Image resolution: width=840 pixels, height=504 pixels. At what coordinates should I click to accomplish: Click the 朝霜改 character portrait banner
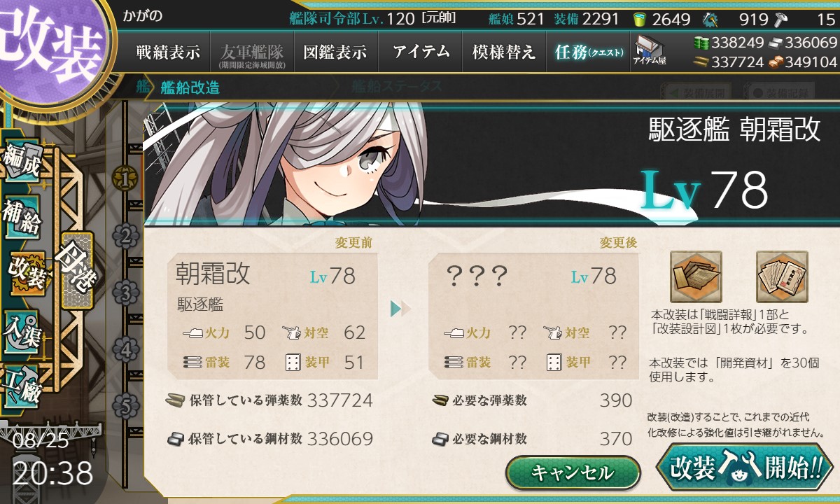(x=490, y=162)
